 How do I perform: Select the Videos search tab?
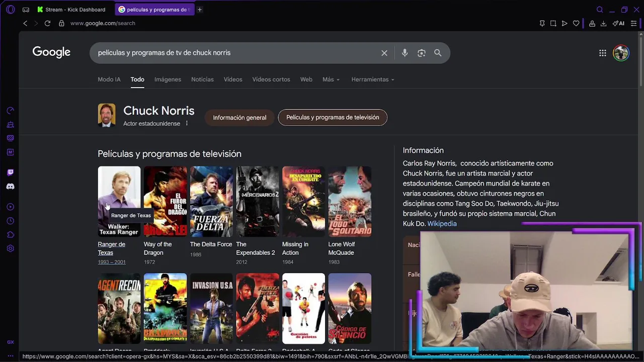point(233,79)
